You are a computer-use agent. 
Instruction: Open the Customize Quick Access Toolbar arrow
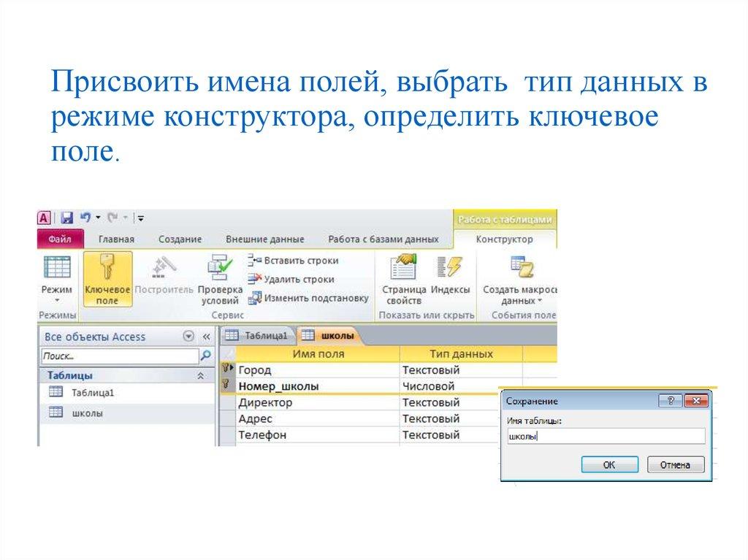pyautogui.click(x=140, y=216)
